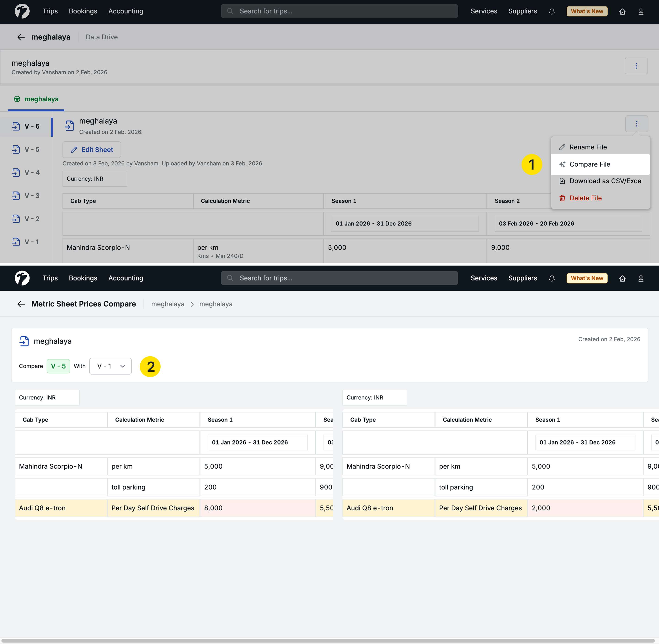The height and width of the screenshot is (644, 659).
Task: Click the Season 2 date range field
Action: tap(568, 224)
